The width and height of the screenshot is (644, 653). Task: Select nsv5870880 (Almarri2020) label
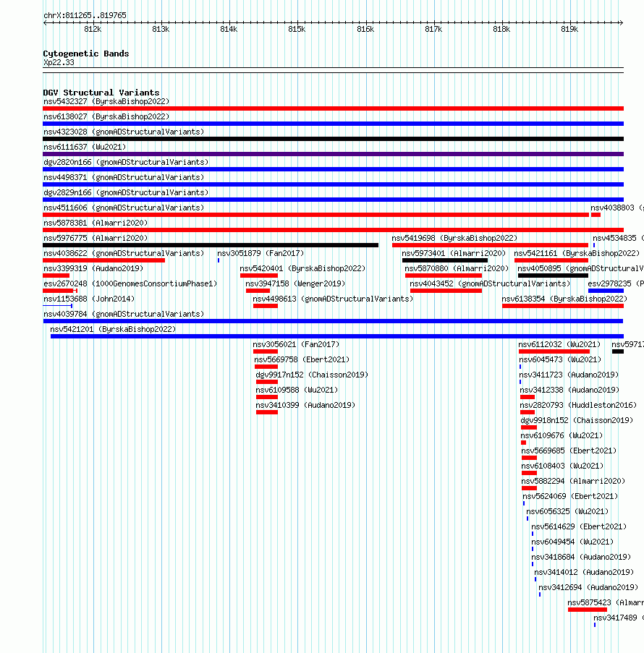pyautogui.click(x=457, y=268)
